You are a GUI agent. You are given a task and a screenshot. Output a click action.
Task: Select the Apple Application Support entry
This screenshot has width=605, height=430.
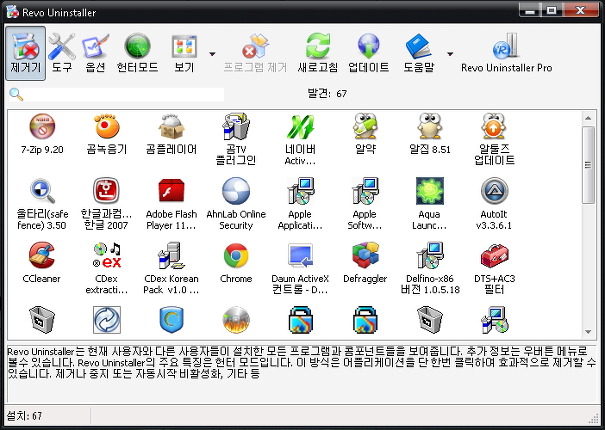300,204
